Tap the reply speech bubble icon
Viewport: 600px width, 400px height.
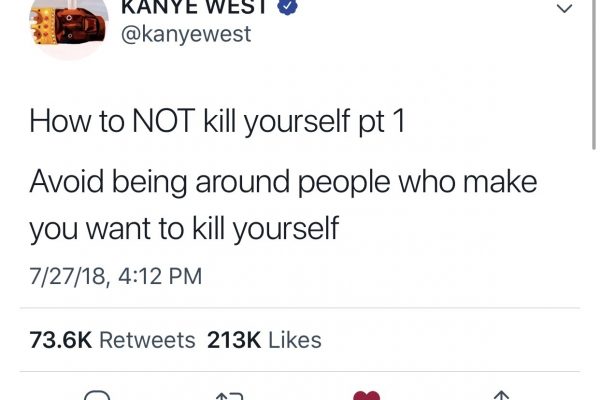coord(97,395)
